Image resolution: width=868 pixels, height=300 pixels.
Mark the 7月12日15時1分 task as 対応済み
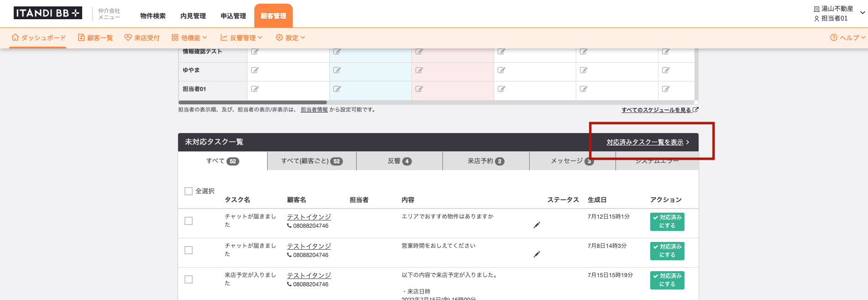pyautogui.click(x=667, y=222)
